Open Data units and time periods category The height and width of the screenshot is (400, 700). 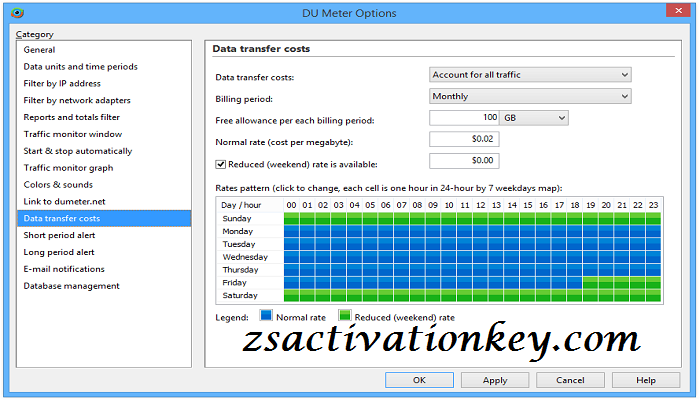(104, 67)
